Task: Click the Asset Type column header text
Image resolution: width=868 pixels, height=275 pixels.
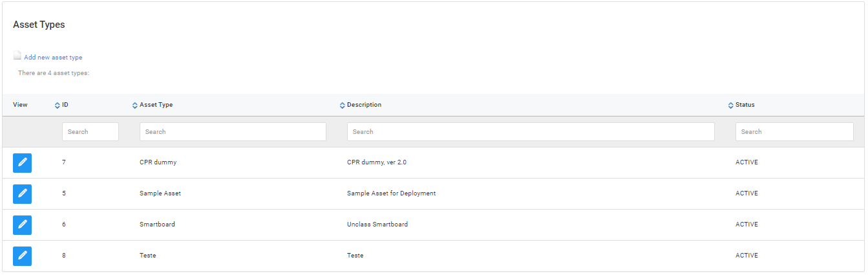Action: pos(156,105)
